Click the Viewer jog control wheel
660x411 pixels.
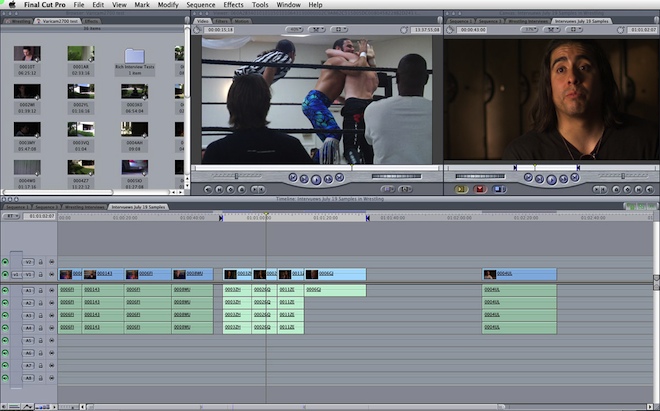[x=396, y=176]
